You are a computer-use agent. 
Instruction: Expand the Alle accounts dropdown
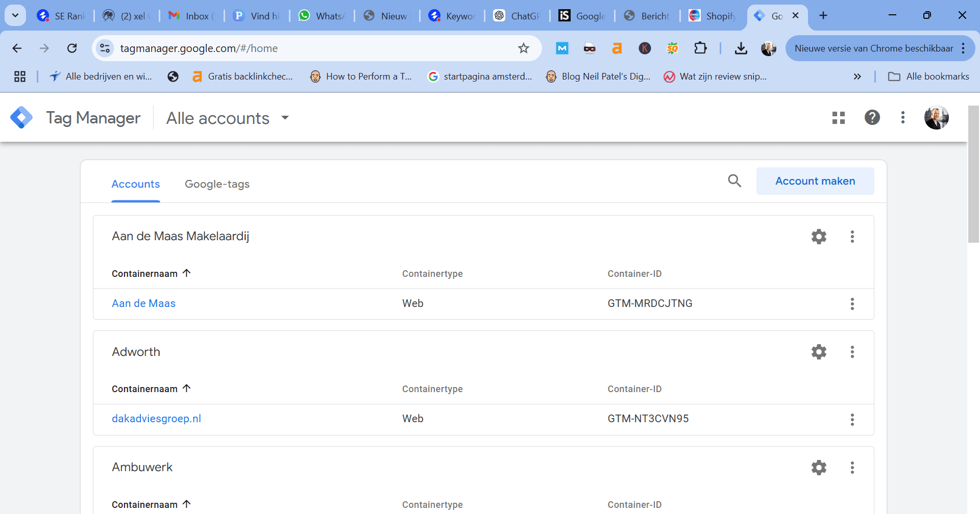coord(285,118)
